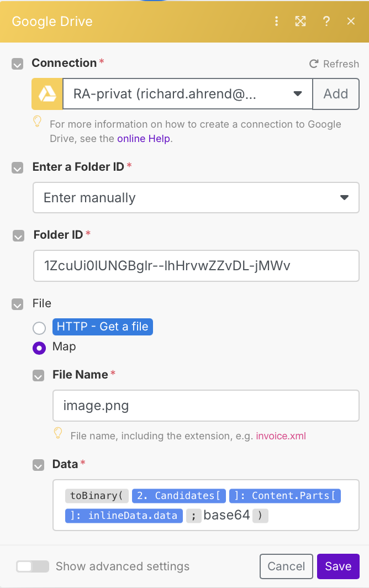
Task: Click the question mark help icon
Action: pos(326,22)
